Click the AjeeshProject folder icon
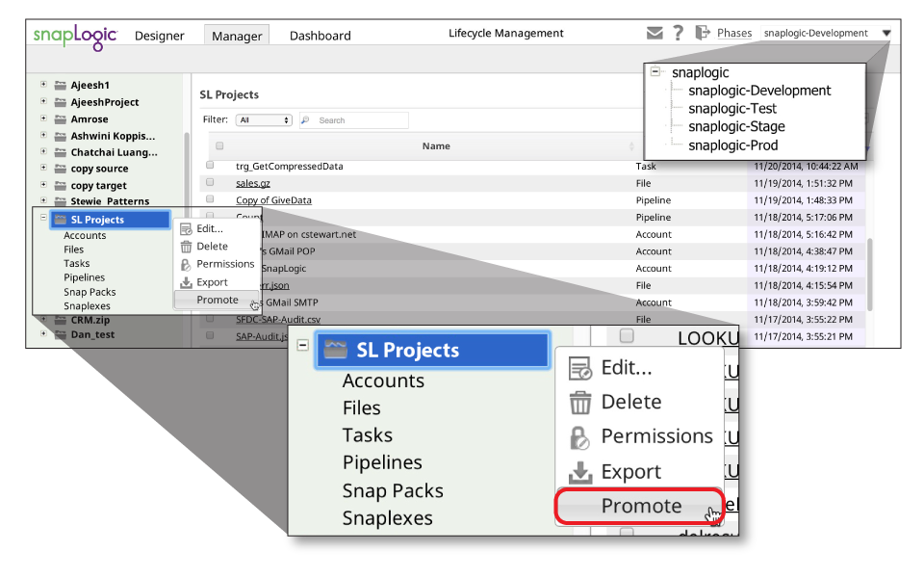 (x=60, y=102)
